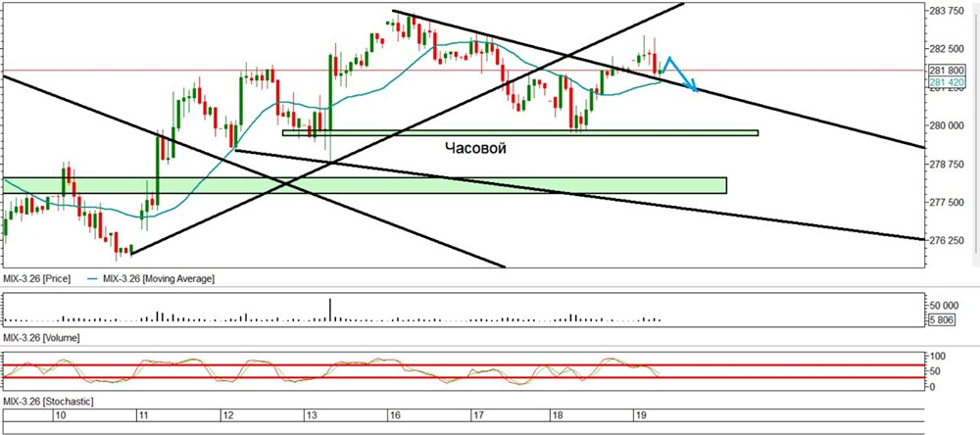Select date 16 on the time axis
Screen dimensions: 980x435
pyautogui.click(x=394, y=415)
